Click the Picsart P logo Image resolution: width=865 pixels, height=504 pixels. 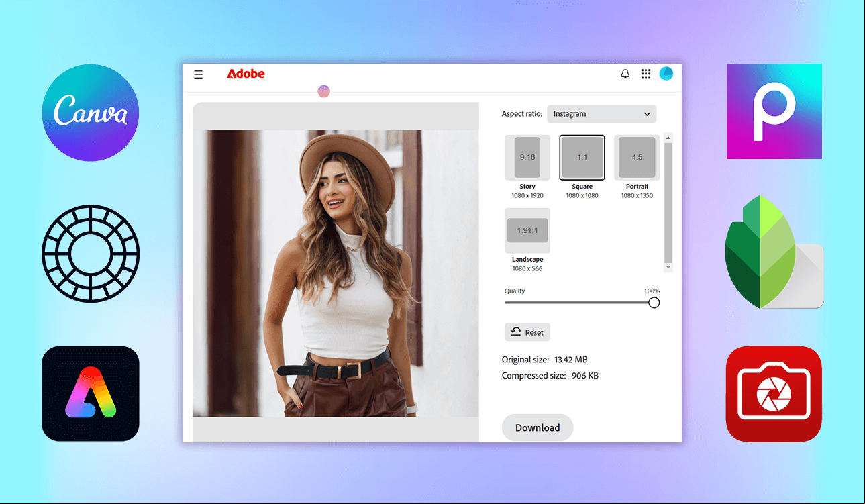point(774,111)
